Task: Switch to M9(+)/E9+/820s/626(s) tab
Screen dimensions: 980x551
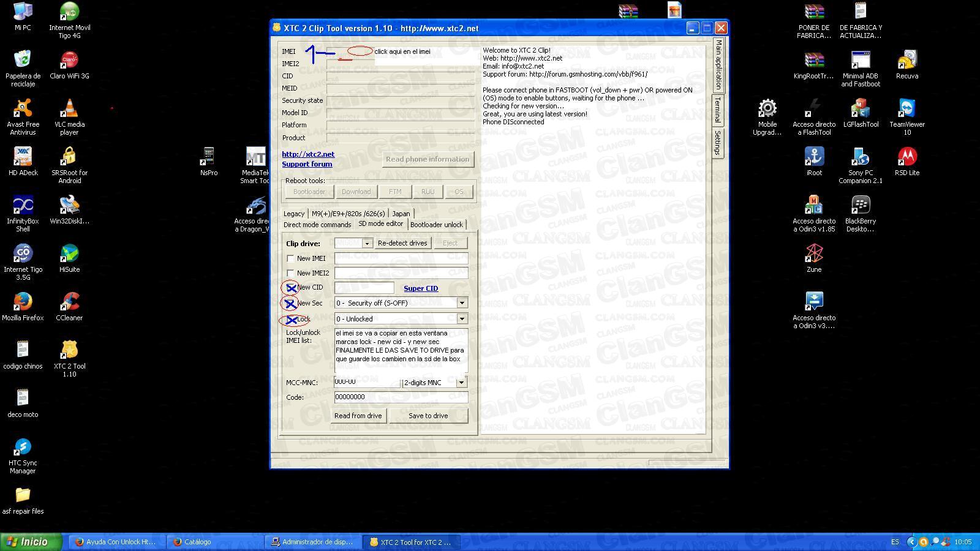Action: coord(349,214)
